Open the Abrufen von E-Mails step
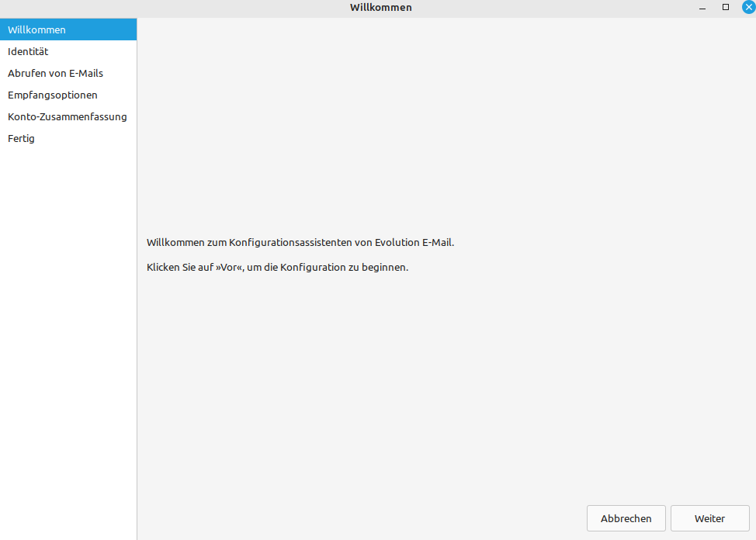 coord(55,73)
